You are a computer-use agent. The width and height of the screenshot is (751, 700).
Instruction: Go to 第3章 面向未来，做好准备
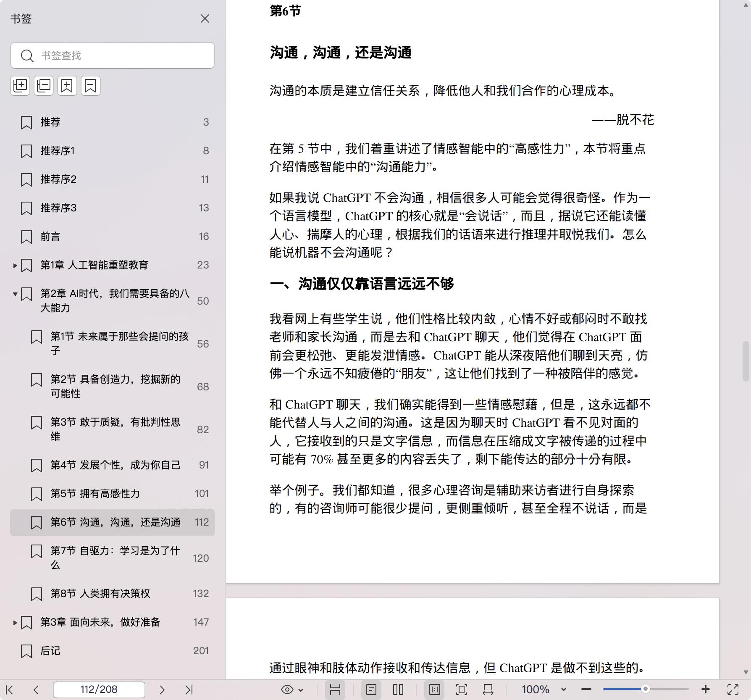coord(113,622)
